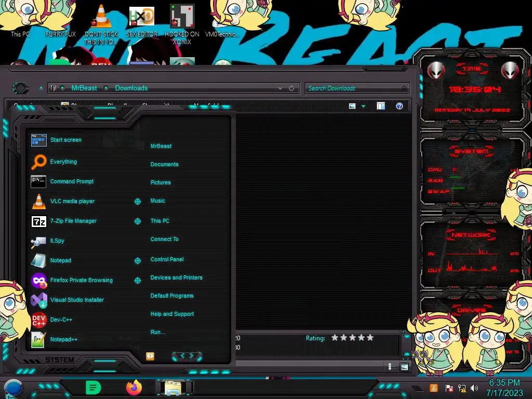The image size is (532, 399).
Task: Click the Explorer back navigation button
Action: (x=21, y=88)
